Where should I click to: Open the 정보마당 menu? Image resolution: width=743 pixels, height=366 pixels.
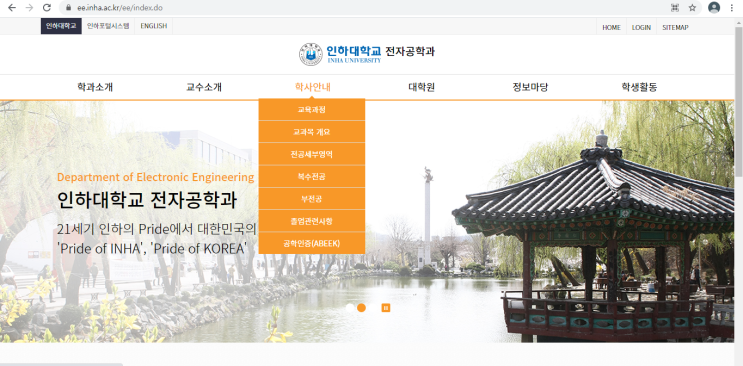(x=530, y=87)
